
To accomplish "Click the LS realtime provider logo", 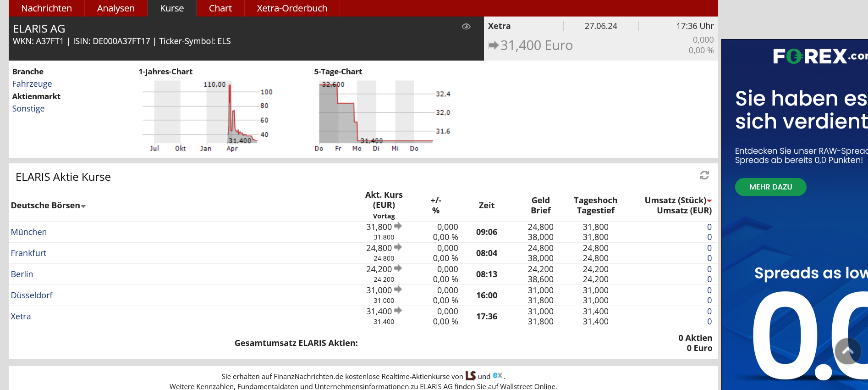I will point(471,376).
